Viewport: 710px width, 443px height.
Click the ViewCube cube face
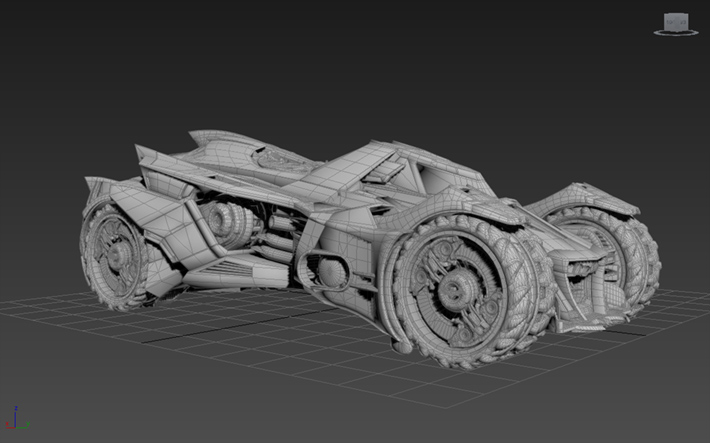[x=676, y=22]
